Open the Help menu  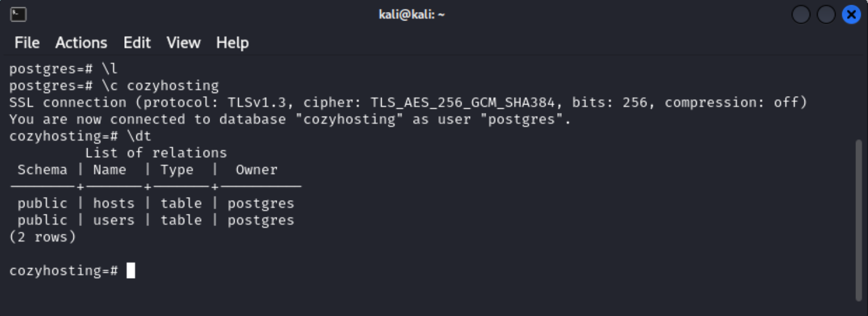point(232,43)
